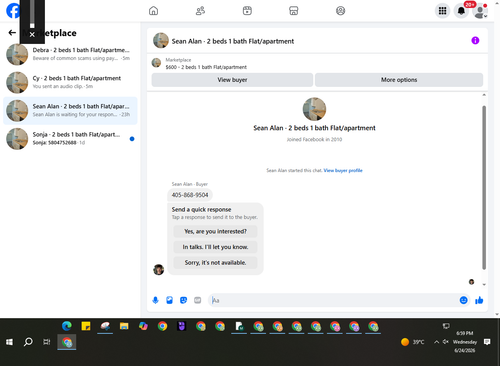This screenshot has width=500, height=366.
Task: Follow the View buyer profile link
Action: (343, 170)
